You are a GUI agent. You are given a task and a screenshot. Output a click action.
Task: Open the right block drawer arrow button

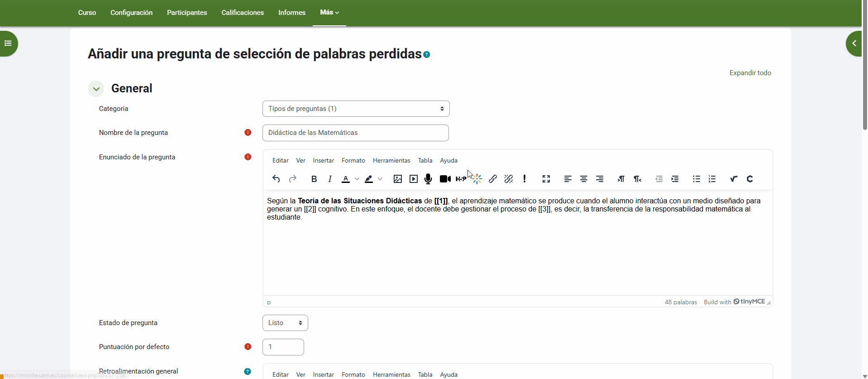[854, 43]
